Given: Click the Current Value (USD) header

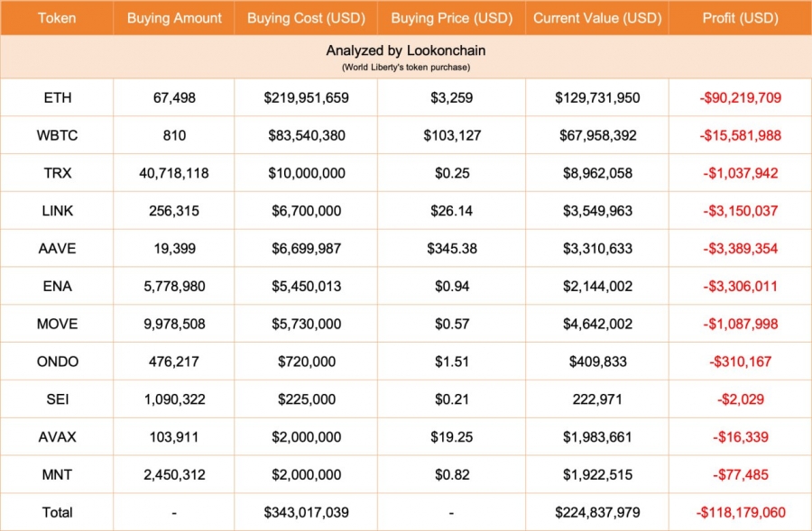Looking at the screenshot, I should (597, 18).
